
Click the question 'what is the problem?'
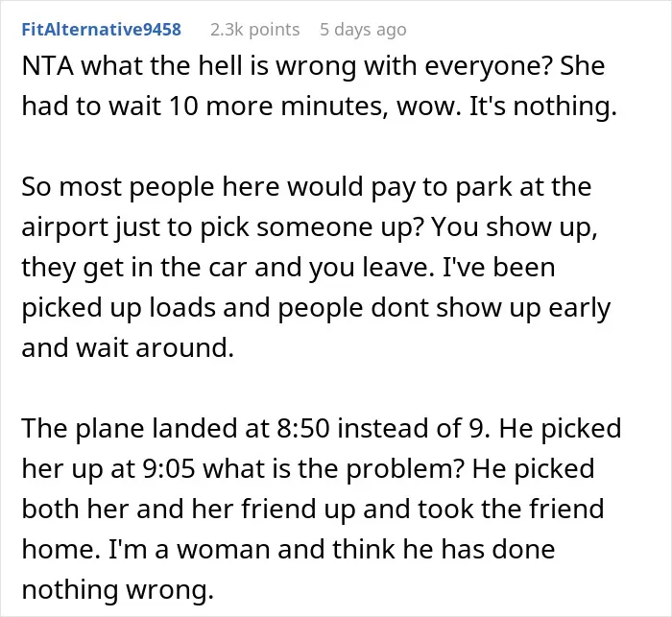pos(333,469)
